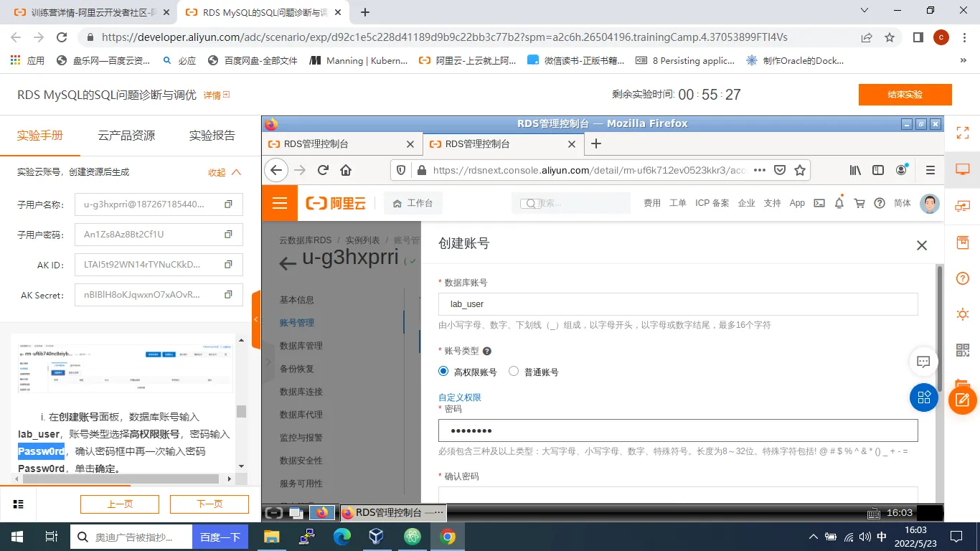980x551 pixels.
Task: Click 实例列表 breadcrumb link
Action: pyautogui.click(x=363, y=240)
